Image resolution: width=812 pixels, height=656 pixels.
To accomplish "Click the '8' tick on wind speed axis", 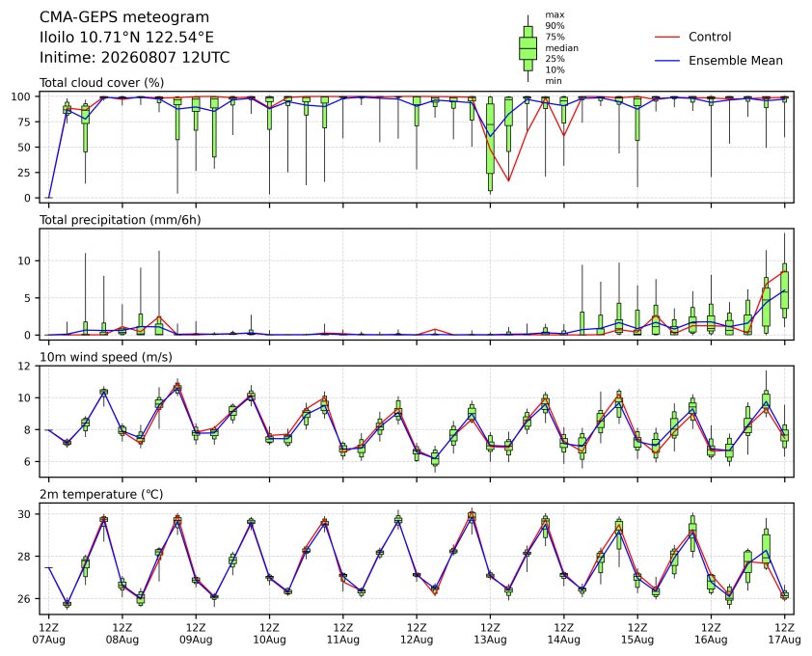I will 29,430.
